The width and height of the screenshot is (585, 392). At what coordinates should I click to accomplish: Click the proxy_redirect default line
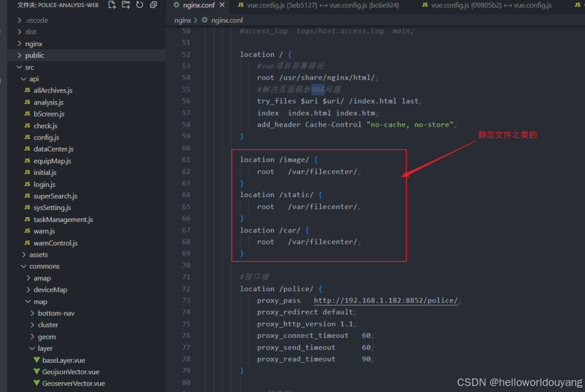[x=307, y=312]
